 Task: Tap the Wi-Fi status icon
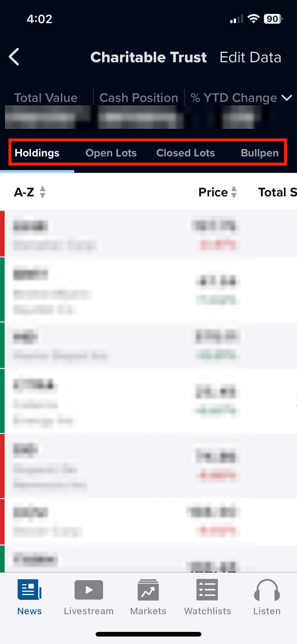coord(254,19)
